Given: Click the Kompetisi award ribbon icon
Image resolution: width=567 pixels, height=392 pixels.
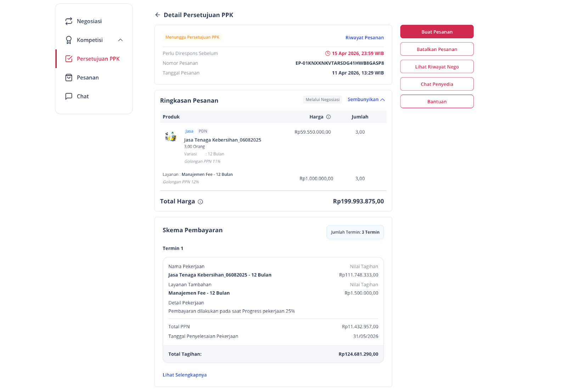Looking at the screenshot, I should (69, 40).
